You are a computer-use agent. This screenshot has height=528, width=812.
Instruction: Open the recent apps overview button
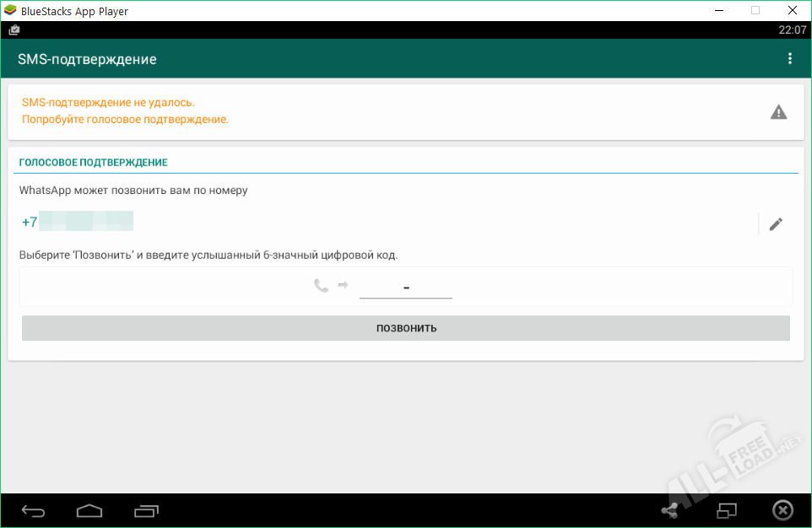146,510
